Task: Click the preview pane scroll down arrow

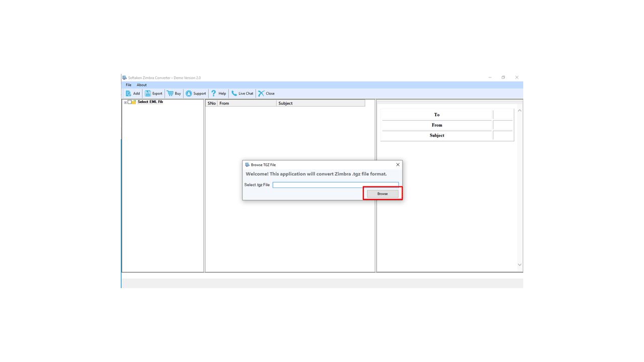Action: 520,265
